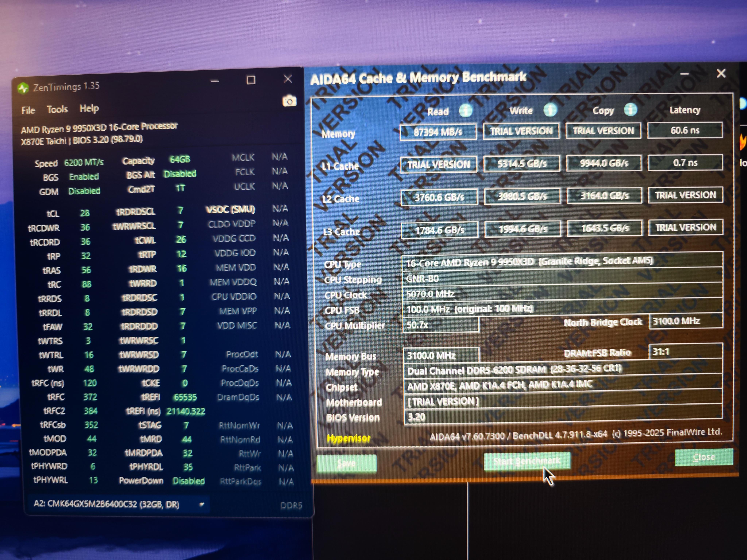Image resolution: width=747 pixels, height=560 pixels.
Task: Click the CPU Multiplier value 50.7x
Action: (x=441, y=325)
